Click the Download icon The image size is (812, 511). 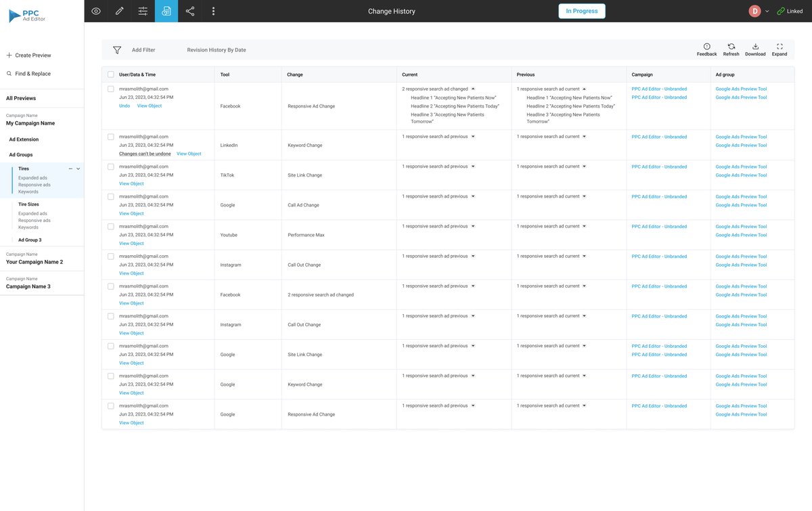755,46
